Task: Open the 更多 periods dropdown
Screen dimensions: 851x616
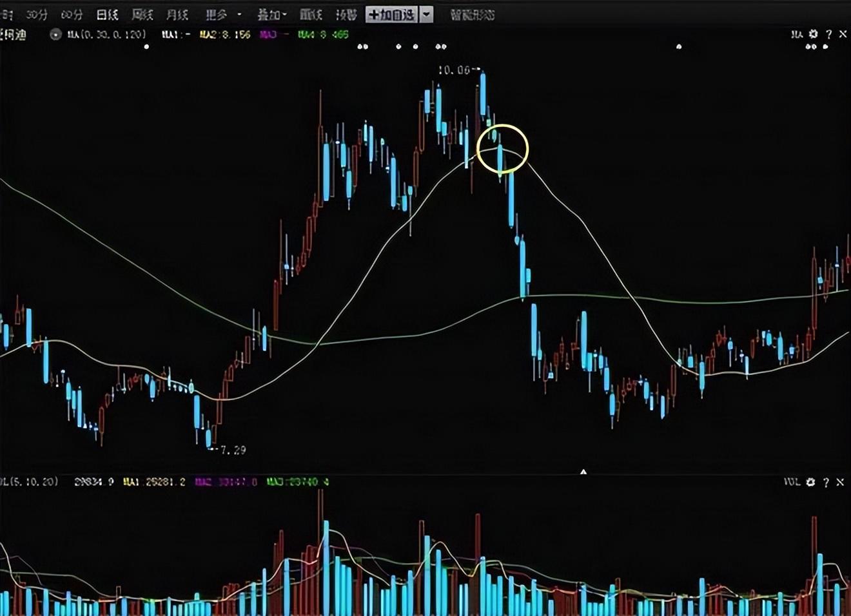Action: click(x=223, y=14)
